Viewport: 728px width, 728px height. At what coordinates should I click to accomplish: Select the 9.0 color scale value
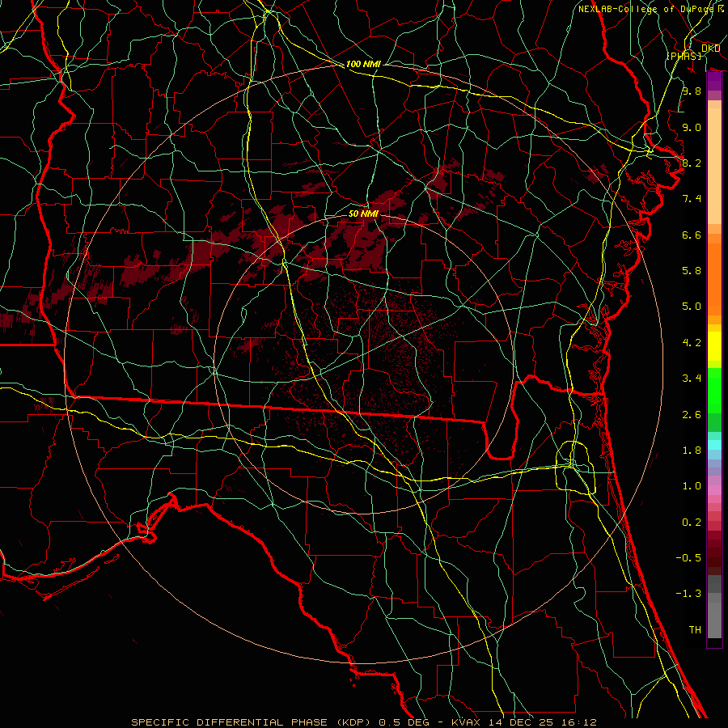[692, 127]
